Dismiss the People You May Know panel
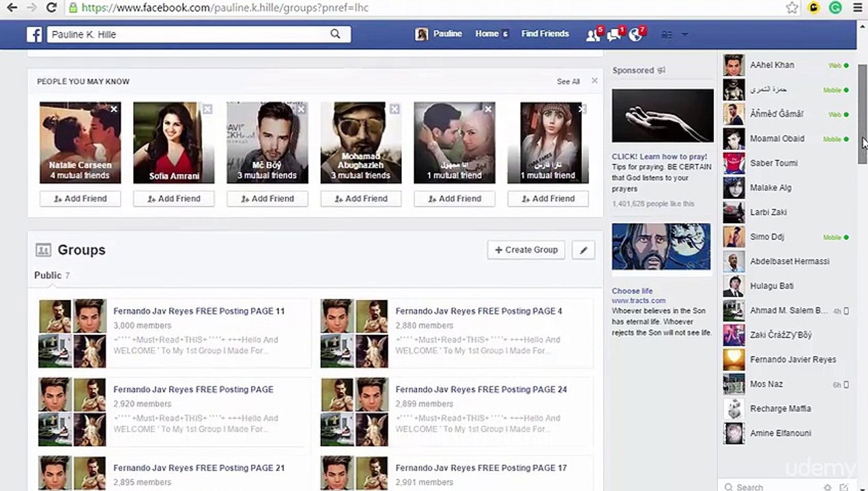 pos(594,80)
